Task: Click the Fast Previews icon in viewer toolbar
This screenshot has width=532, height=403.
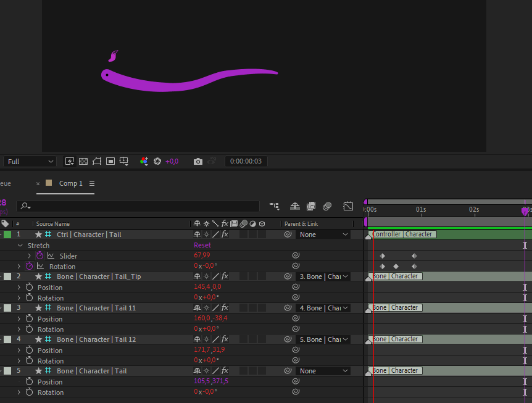Action: (x=70, y=161)
